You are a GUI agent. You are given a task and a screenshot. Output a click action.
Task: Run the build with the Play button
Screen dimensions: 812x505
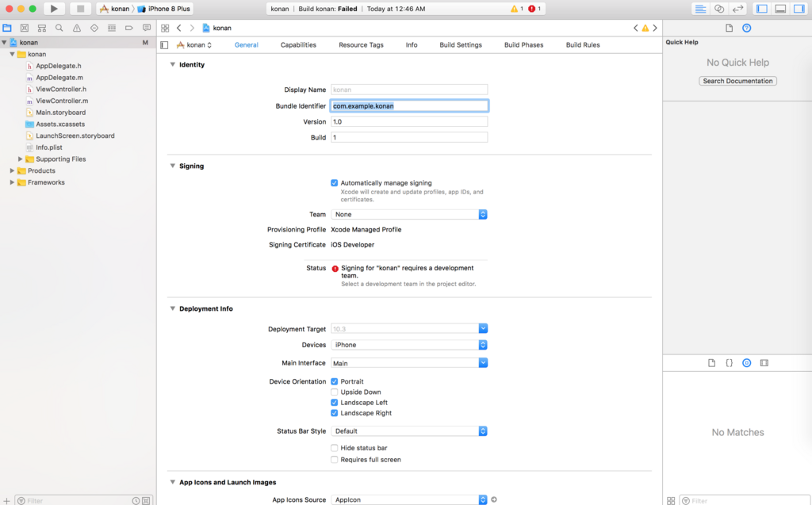pos(54,9)
